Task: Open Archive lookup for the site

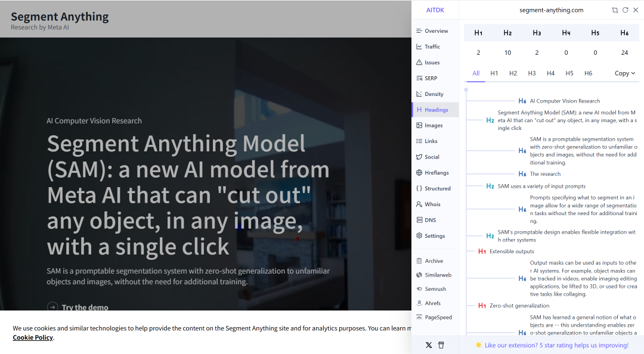Action: coord(429,261)
